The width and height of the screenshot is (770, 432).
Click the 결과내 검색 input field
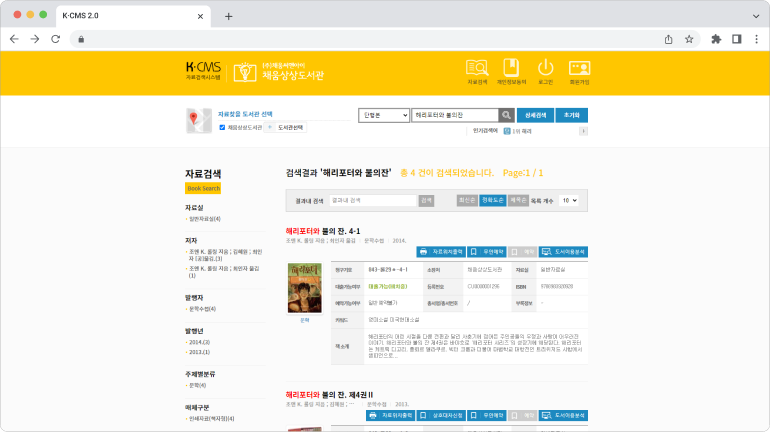373,200
